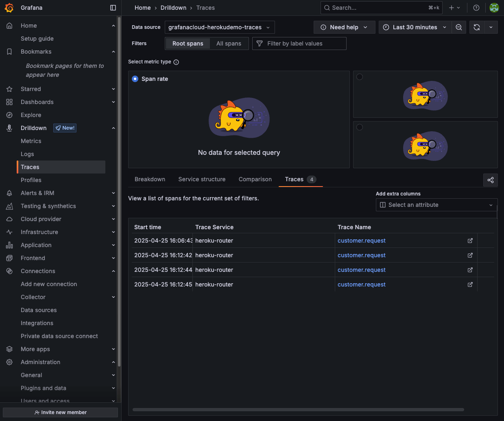This screenshot has height=421, width=504.
Task: Expand the Dashboards section chevron
Action: 113,102
